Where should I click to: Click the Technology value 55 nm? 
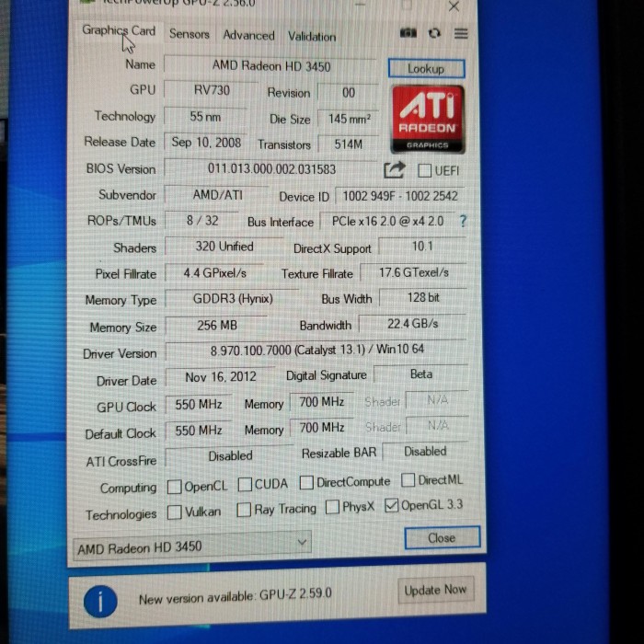coord(205,117)
